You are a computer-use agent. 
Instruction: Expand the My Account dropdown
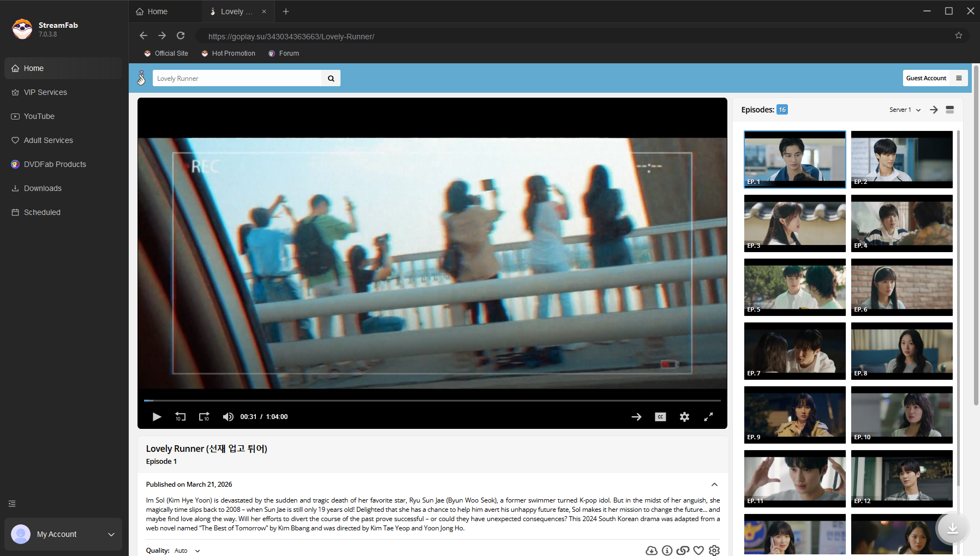tap(111, 534)
